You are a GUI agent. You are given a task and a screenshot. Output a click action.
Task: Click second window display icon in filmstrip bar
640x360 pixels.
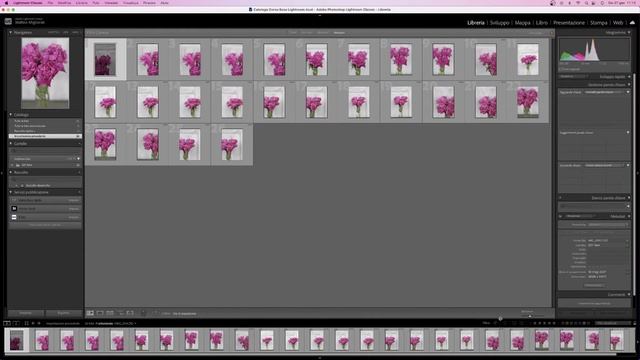16,323
